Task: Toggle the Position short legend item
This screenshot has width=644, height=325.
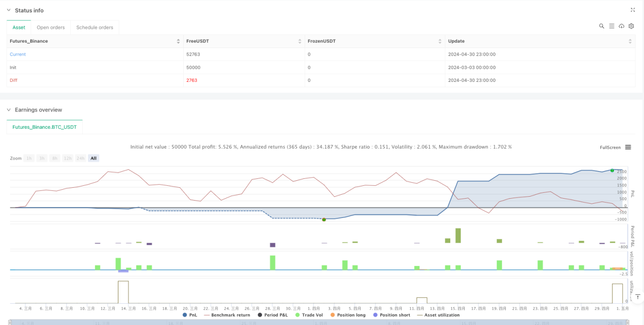Action: (x=391, y=315)
